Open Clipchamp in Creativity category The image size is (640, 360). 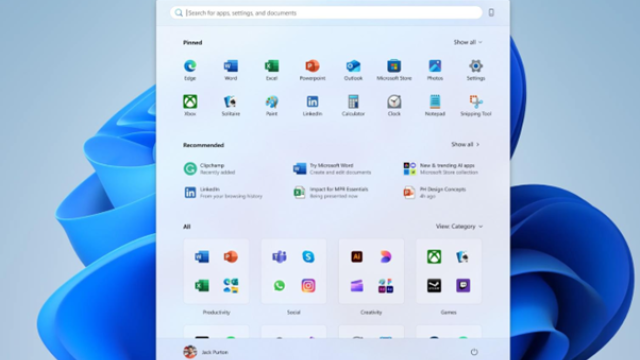coord(357,286)
